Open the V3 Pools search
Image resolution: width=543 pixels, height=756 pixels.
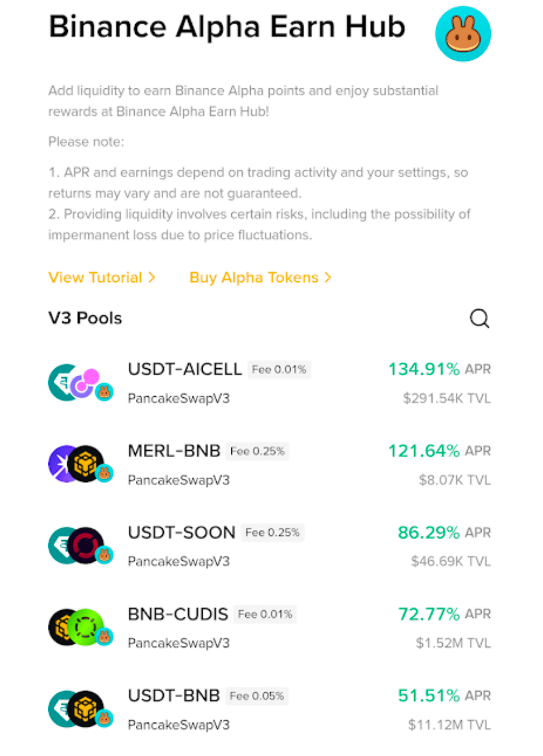pos(479,318)
